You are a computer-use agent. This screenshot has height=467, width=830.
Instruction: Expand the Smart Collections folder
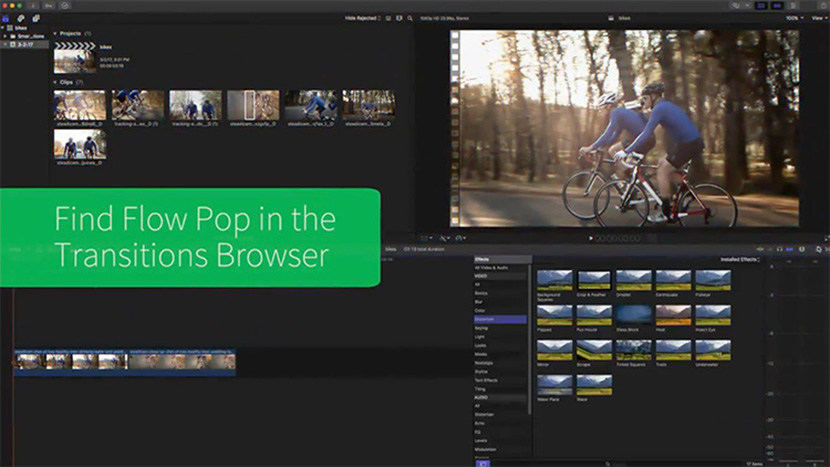click(x=5, y=36)
